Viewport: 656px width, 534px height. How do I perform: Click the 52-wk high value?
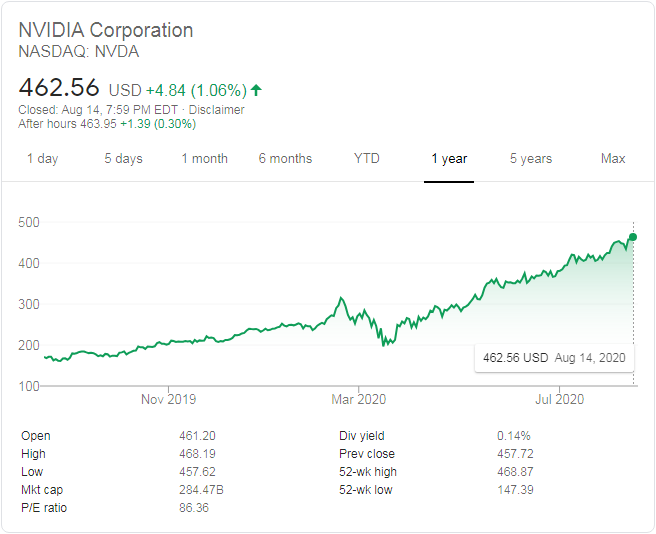(x=517, y=472)
